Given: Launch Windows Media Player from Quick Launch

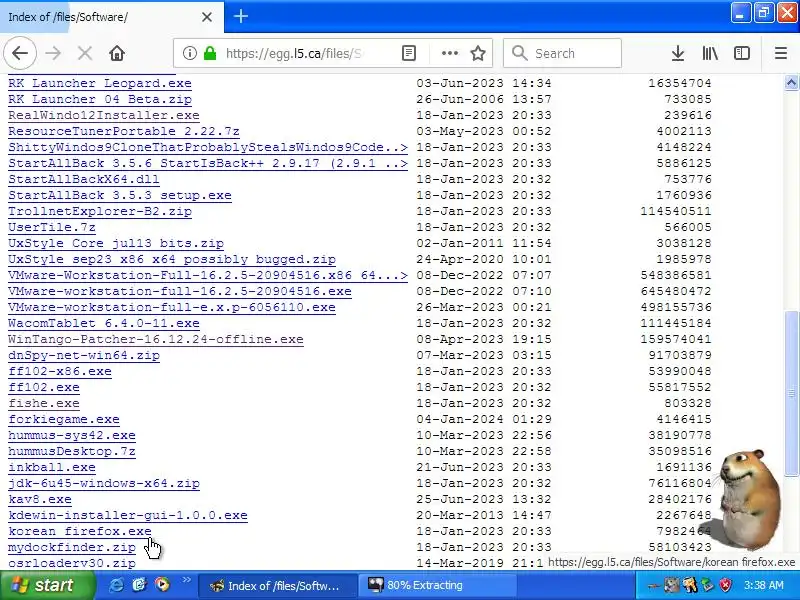Looking at the screenshot, I should coord(162,585).
